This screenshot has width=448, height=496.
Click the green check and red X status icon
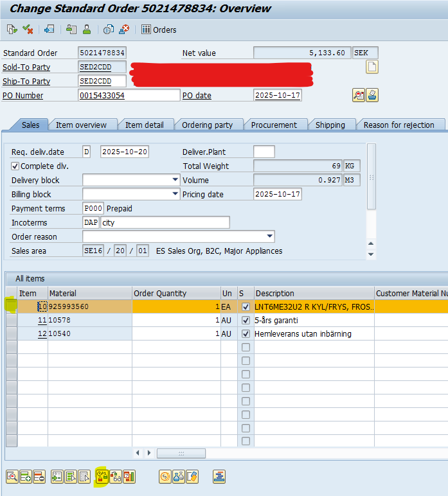click(x=28, y=30)
